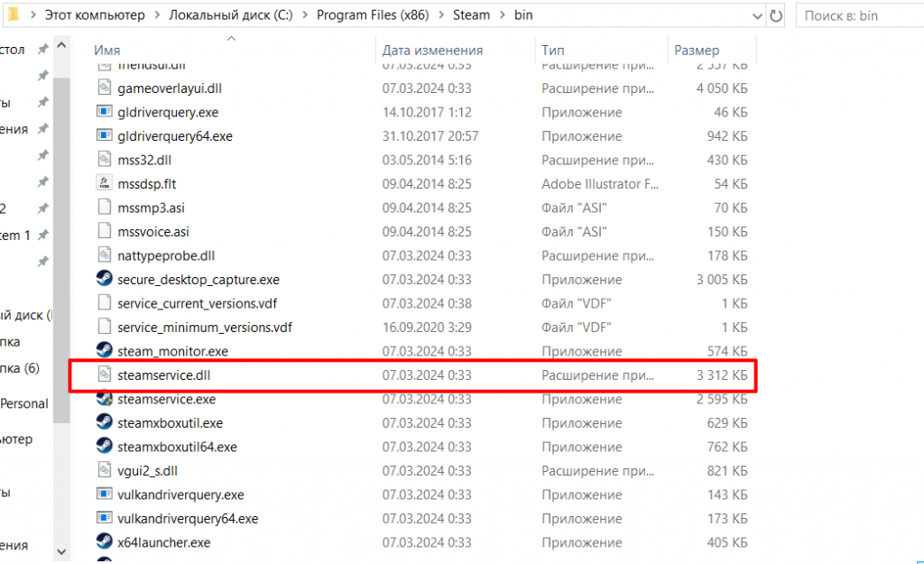Click the service_minimum_versions.vdf file icon
The height and width of the screenshot is (564, 924).
point(105,327)
